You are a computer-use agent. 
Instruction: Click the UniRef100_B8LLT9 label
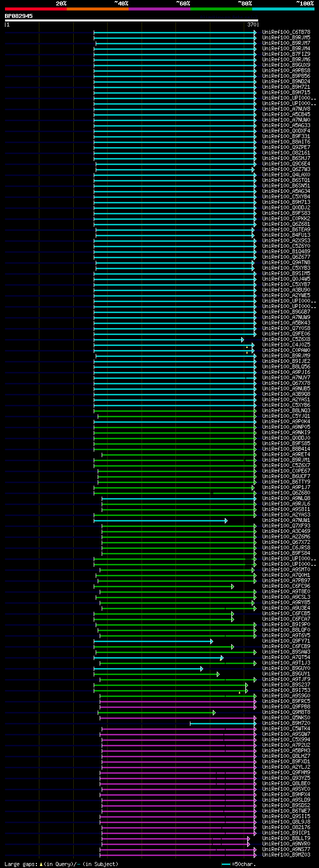coord(286,839)
